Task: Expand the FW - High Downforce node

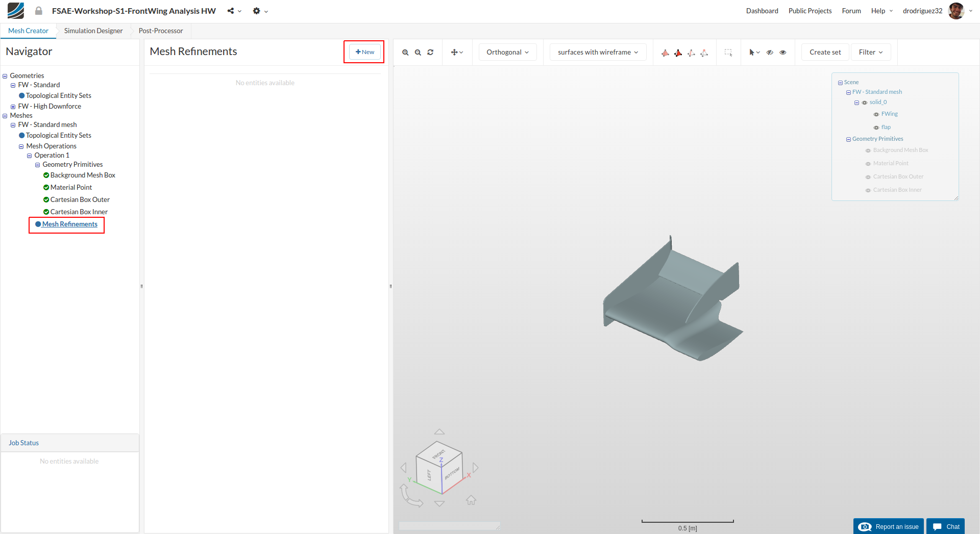Action: (13, 107)
